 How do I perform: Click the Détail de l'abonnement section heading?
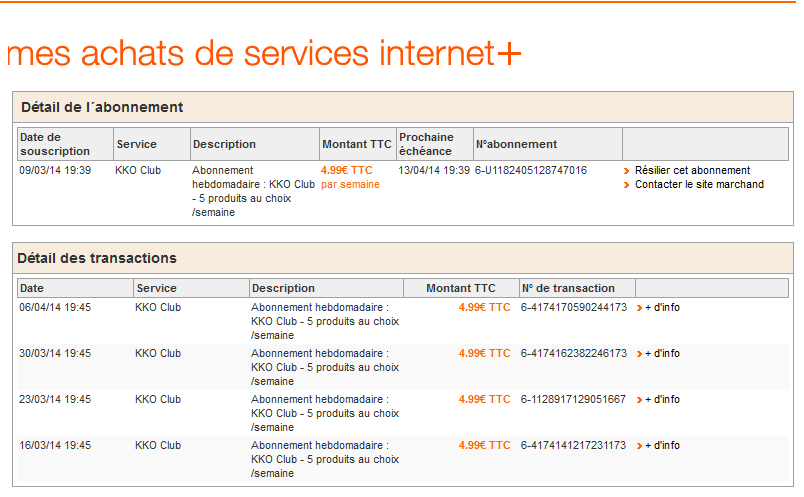(102, 107)
